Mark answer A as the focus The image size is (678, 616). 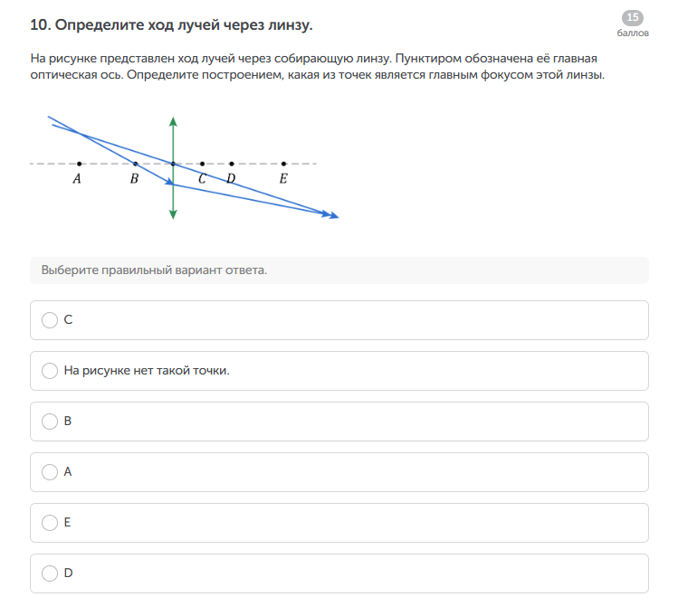click(50, 471)
